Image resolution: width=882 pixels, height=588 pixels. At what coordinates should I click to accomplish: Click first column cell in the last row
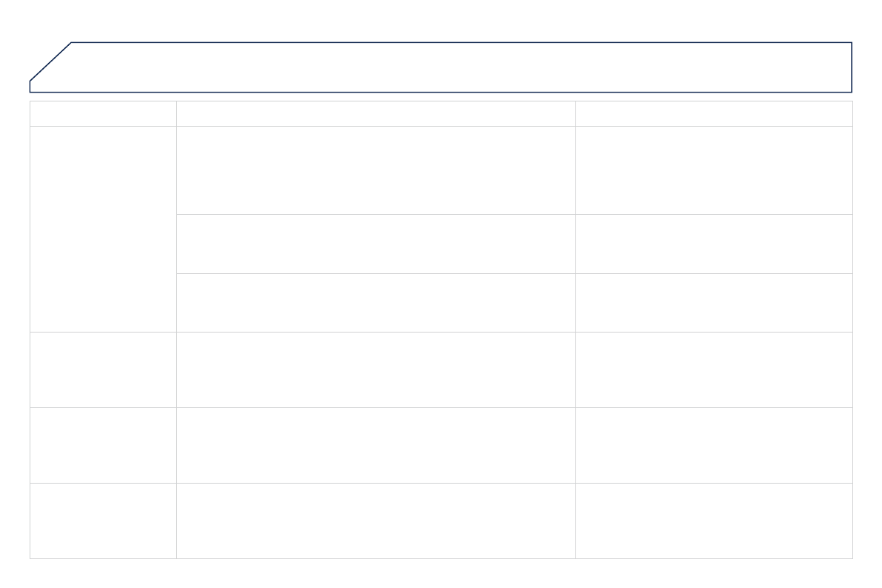point(103,521)
